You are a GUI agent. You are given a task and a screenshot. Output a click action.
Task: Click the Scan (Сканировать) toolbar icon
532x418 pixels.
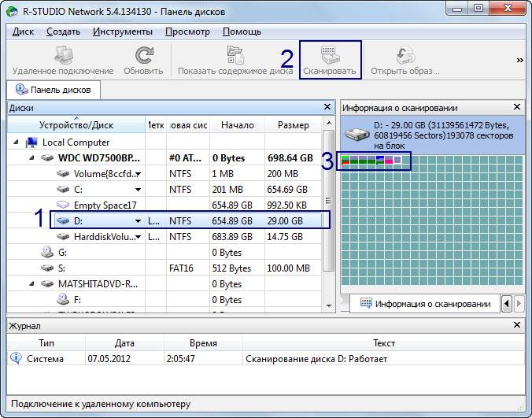point(329,61)
